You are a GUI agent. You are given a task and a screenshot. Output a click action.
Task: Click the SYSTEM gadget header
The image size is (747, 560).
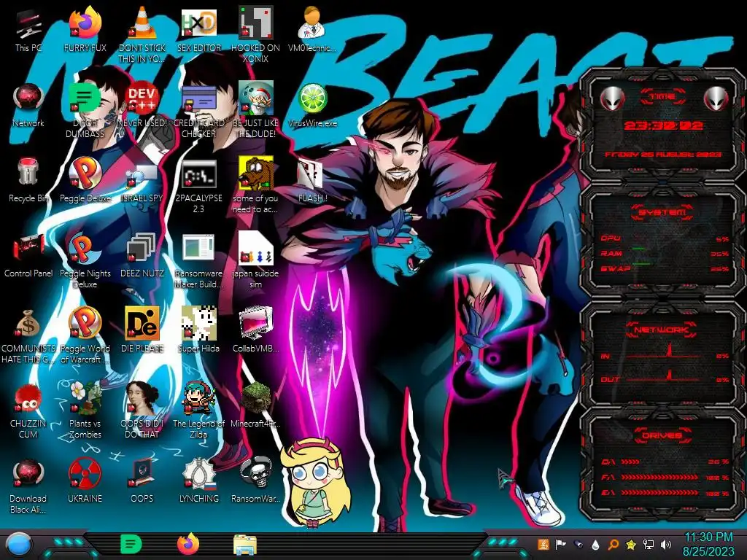pyautogui.click(x=662, y=212)
